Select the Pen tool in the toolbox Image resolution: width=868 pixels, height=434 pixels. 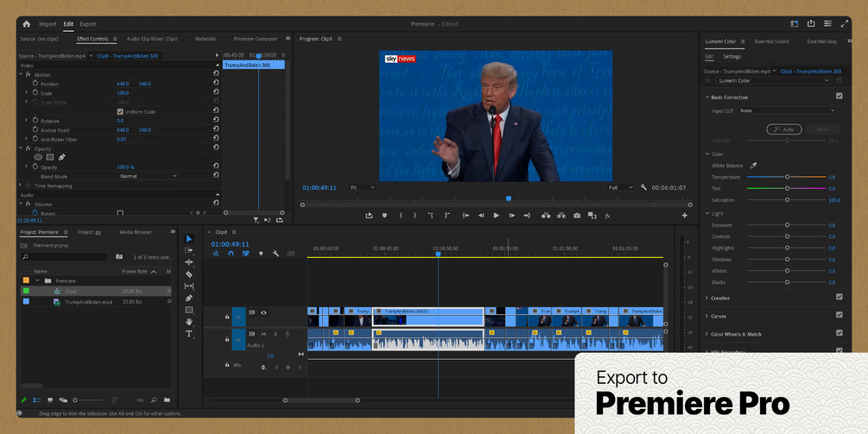(189, 298)
